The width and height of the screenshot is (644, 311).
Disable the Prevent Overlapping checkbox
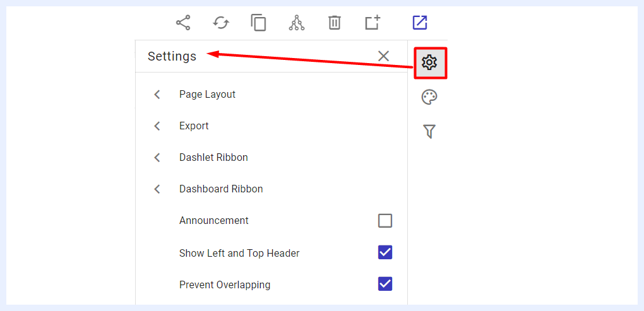pos(385,284)
